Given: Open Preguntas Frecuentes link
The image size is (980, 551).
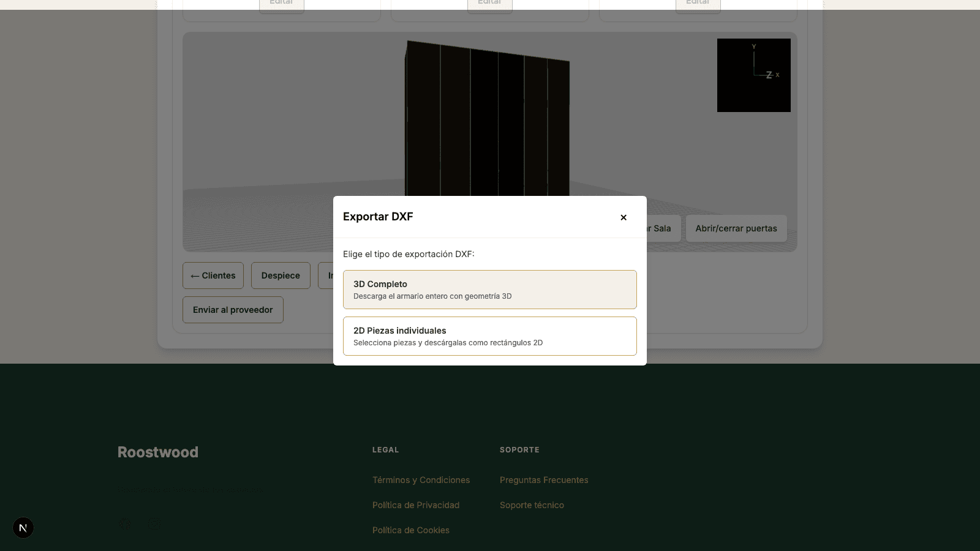Looking at the screenshot, I should tap(544, 480).
